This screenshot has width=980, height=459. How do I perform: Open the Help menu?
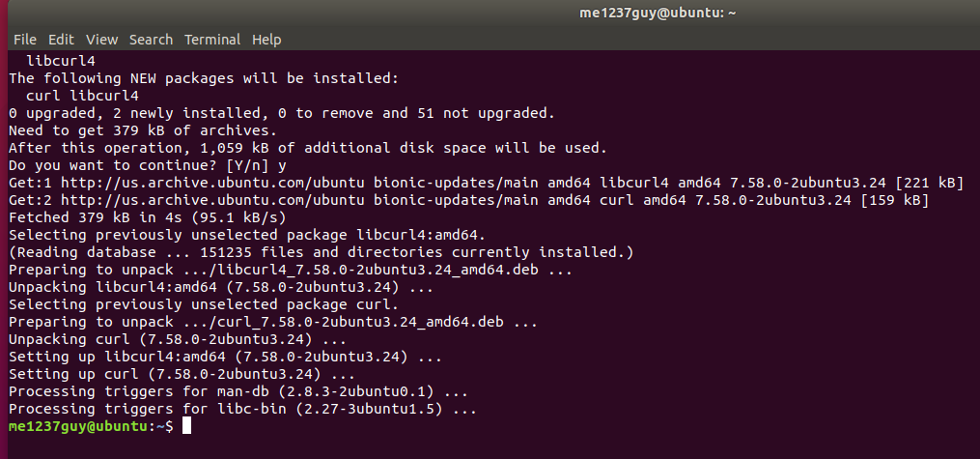(266, 40)
